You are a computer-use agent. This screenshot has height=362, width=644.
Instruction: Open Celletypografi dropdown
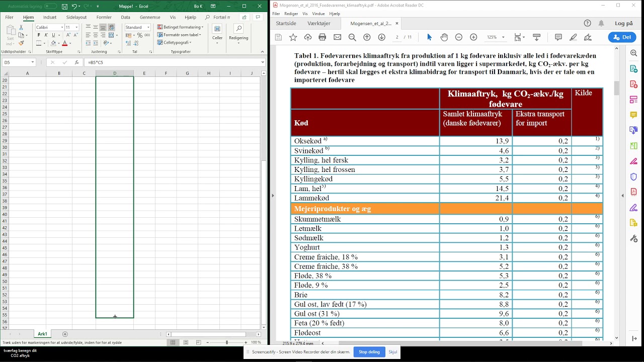(174, 42)
